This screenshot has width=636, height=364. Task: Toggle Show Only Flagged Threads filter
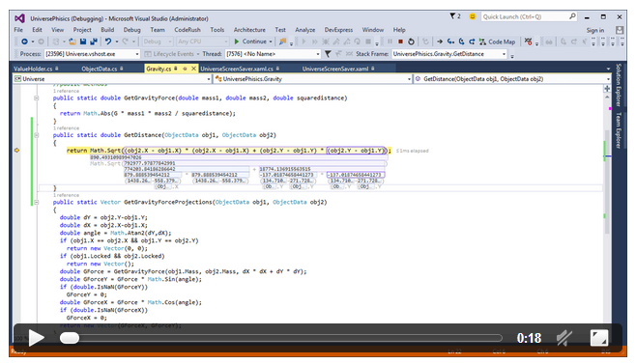(x=328, y=54)
